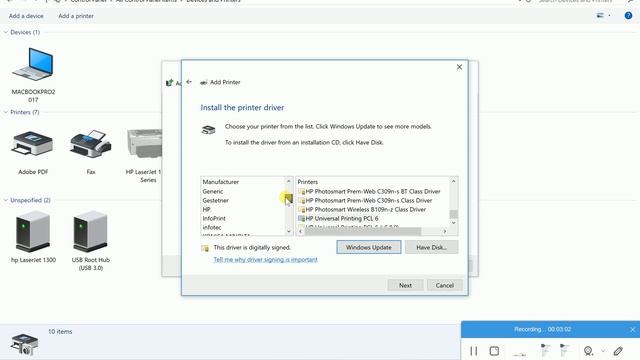This screenshot has height=360, width=640.
Task: Click the view options icon in Devices toolbar
Action: coord(600,16)
